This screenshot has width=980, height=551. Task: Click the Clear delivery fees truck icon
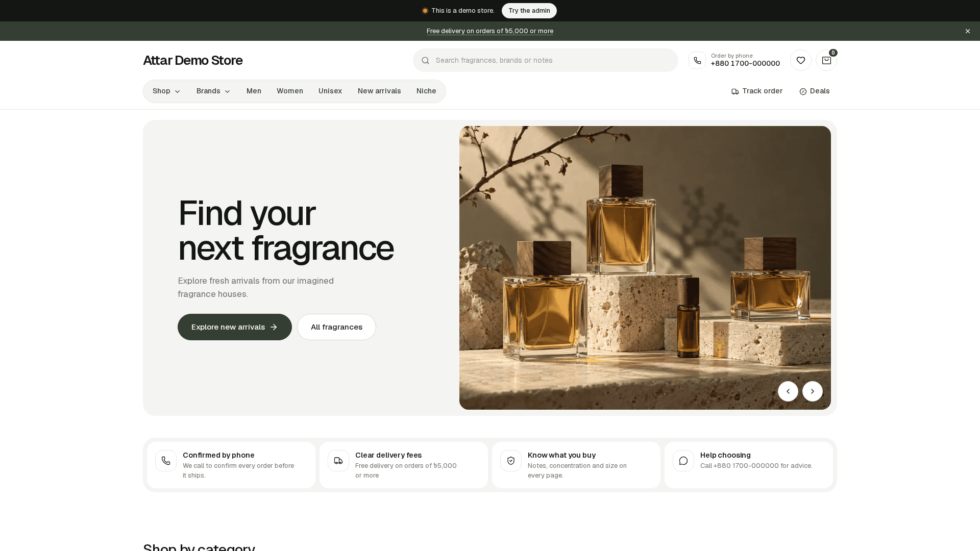pyautogui.click(x=338, y=461)
